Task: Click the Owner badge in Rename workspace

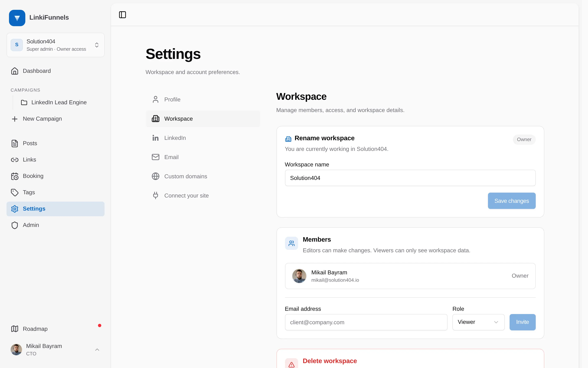Action: [x=524, y=139]
